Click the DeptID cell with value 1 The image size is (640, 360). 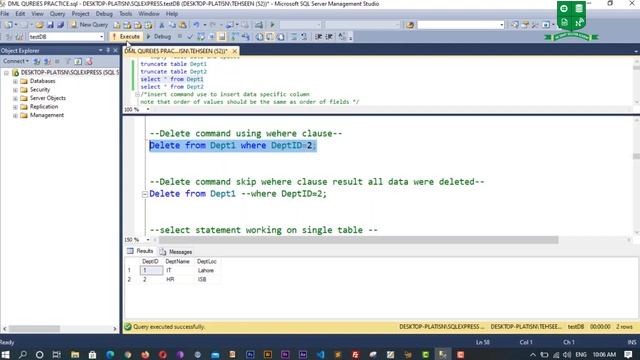151,270
